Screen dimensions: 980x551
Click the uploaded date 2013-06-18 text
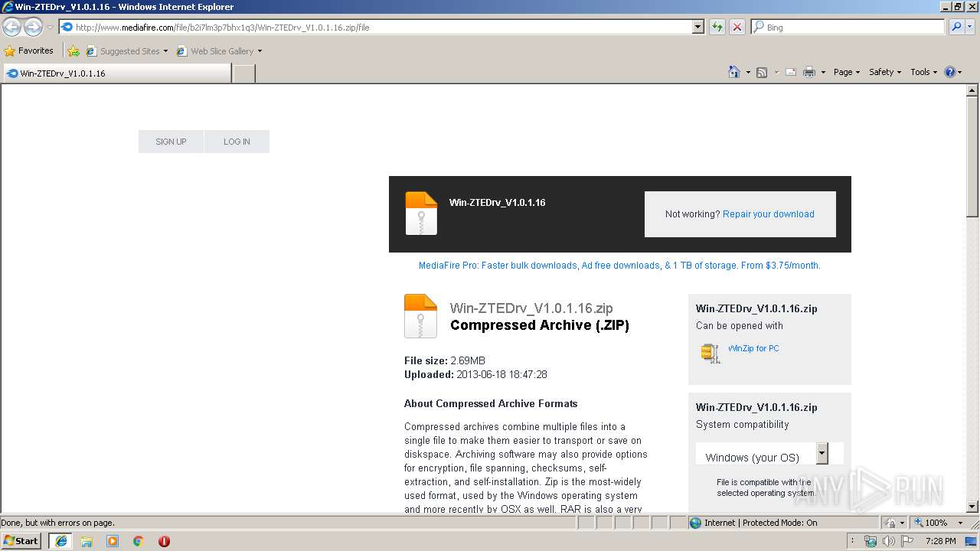501,375
